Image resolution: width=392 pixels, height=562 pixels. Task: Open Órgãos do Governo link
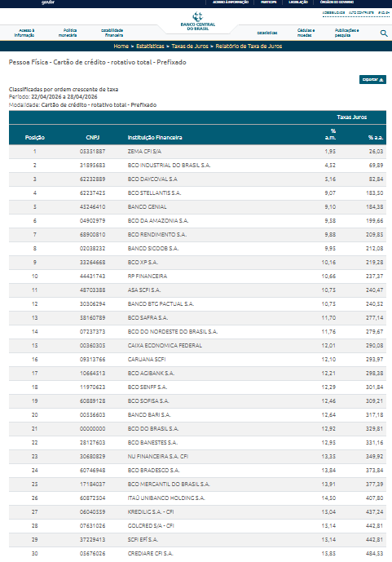pyautogui.click(x=337, y=2)
